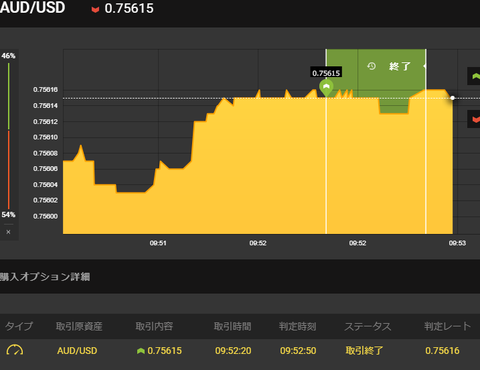
Task: Click the 取引時間 column header
Action: tap(233, 326)
